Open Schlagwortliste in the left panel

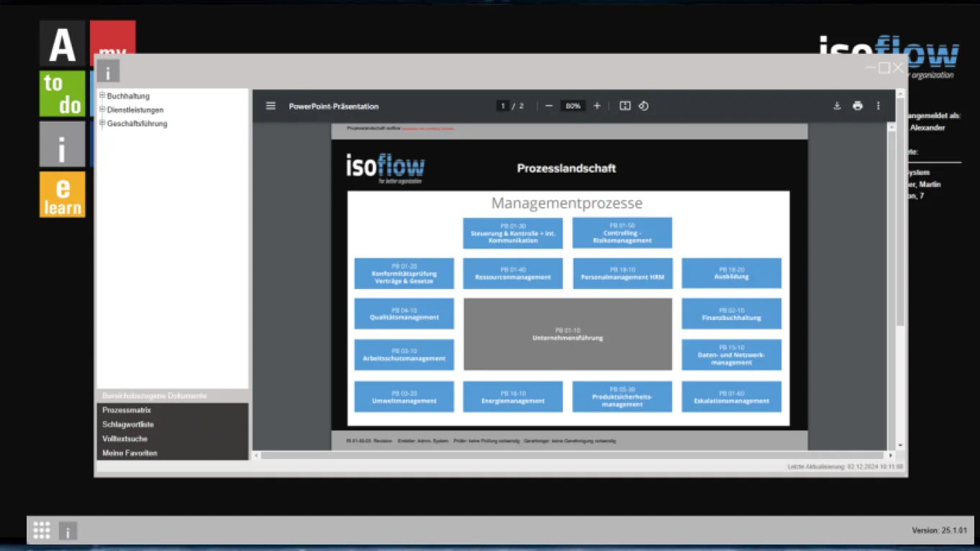[173, 424]
